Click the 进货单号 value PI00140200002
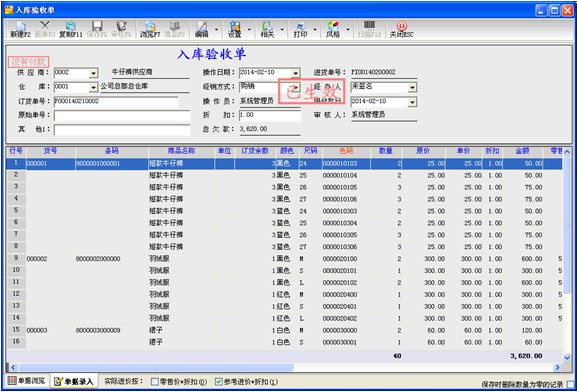This screenshot has height=392, width=577. 373,72
